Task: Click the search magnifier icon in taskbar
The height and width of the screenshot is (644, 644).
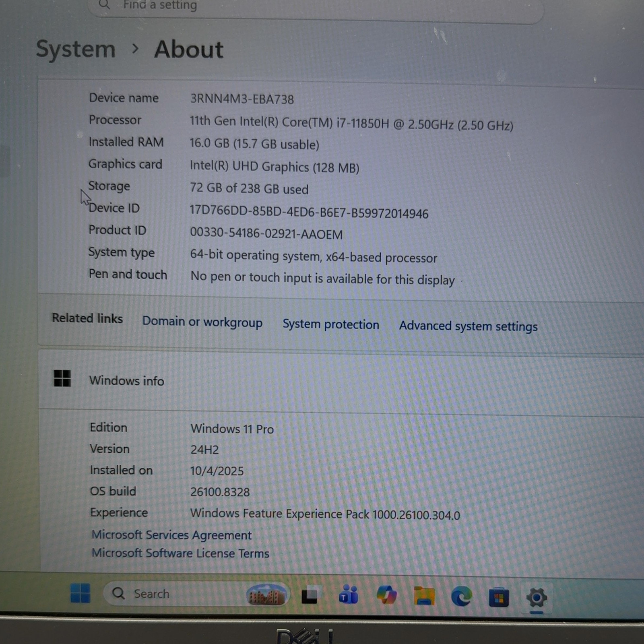Action: click(118, 593)
